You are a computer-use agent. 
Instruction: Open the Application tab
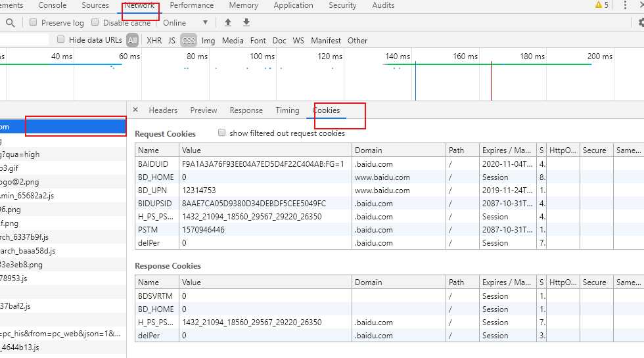point(293,5)
